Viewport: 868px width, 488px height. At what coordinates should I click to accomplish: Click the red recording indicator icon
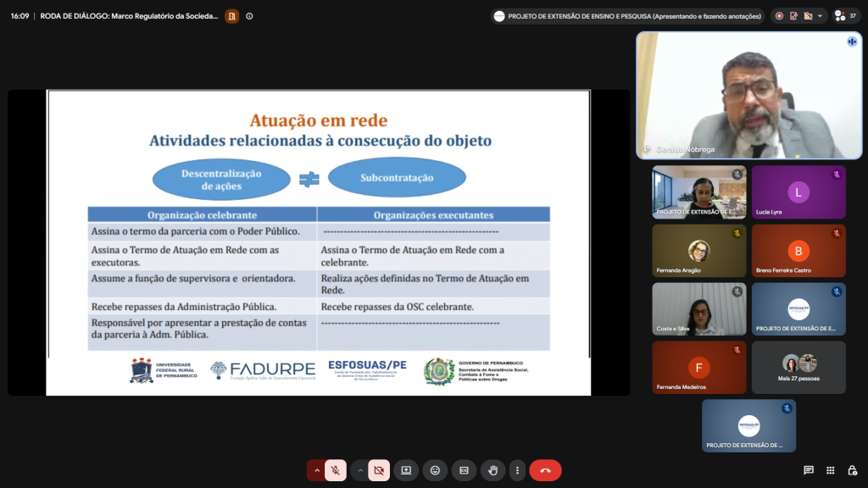pyautogui.click(x=779, y=16)
